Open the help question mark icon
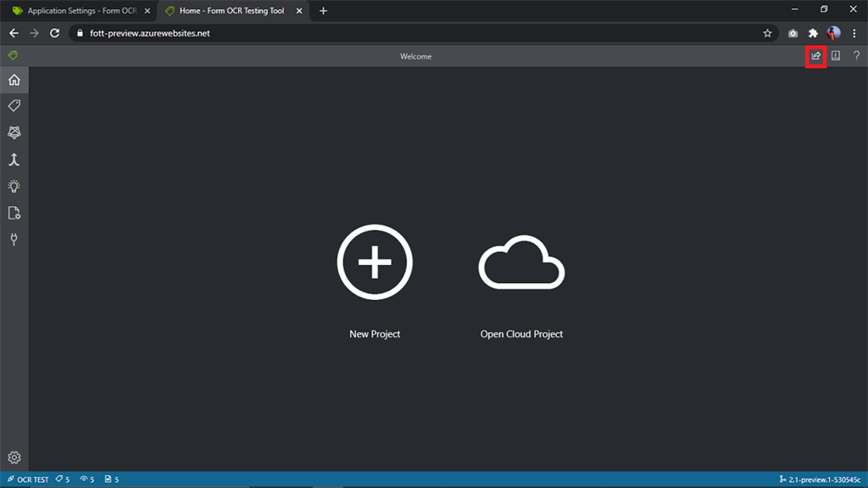 [856, 56]
